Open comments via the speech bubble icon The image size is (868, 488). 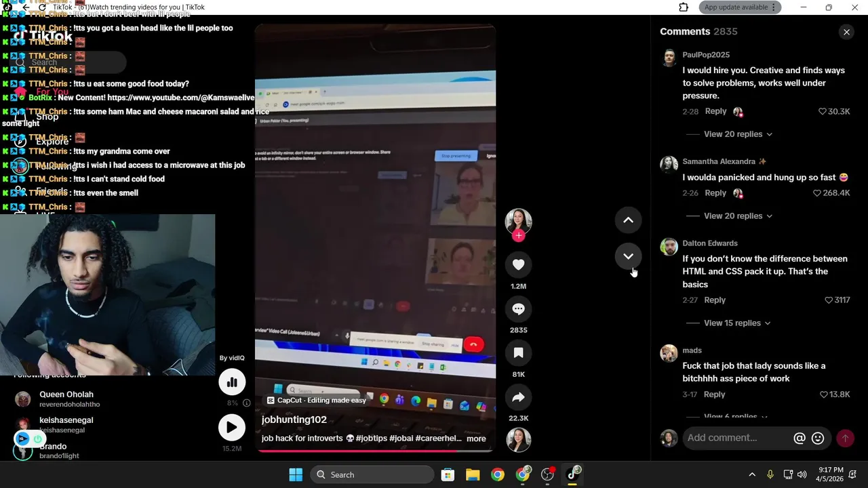tap(518, 309)
